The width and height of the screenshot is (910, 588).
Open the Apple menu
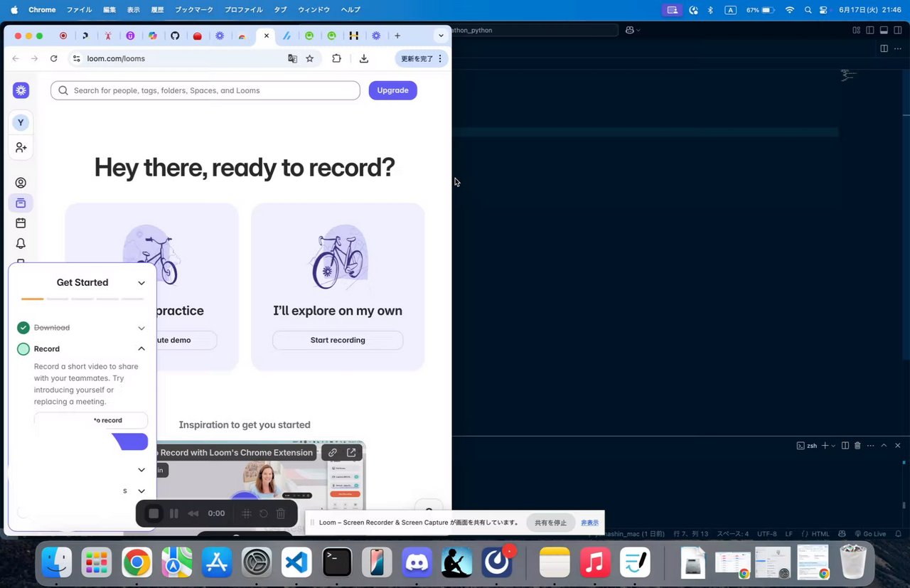tap(14, 10)
